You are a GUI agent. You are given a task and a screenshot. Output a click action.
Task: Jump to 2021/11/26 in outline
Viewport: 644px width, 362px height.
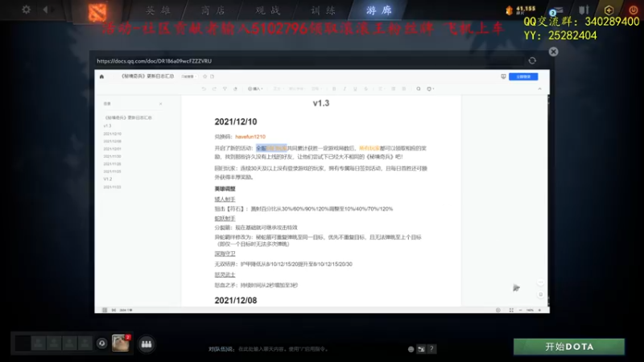coord(112,164)
